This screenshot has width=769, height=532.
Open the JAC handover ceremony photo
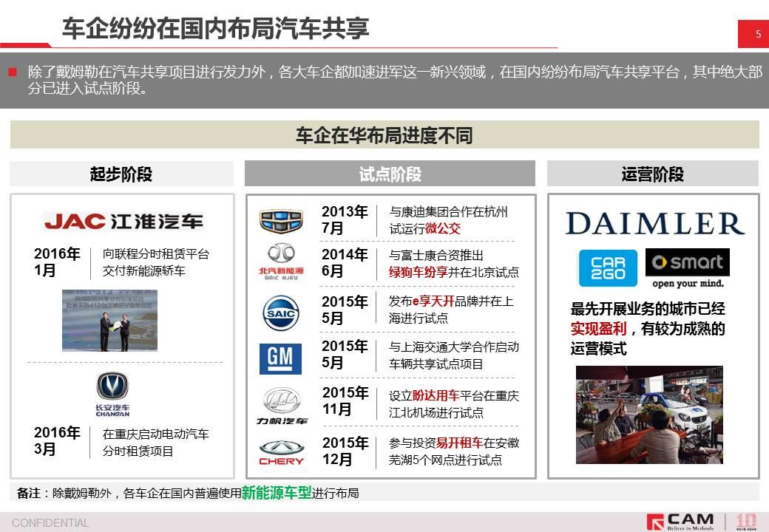[x=110, y=321]
